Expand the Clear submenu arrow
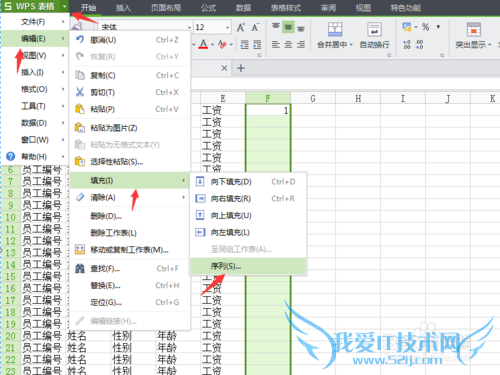Screen dimensions: 500x375 tap(184, 197)
